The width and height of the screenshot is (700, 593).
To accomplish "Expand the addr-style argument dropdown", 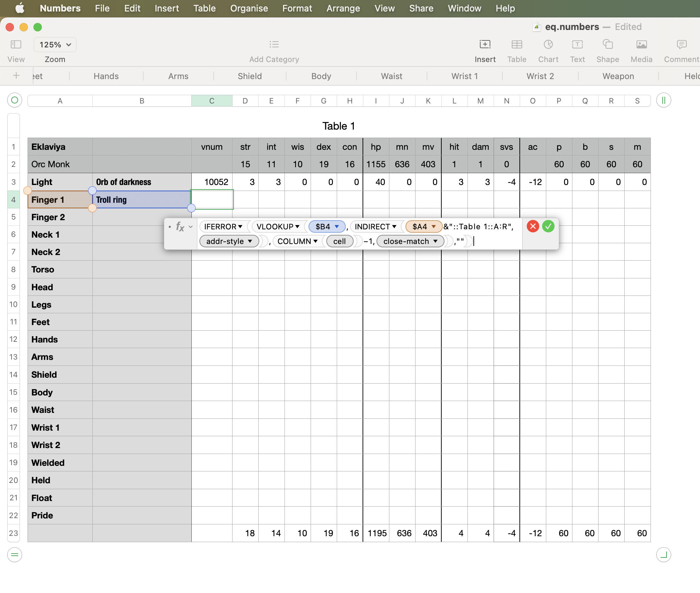I will [x=250, y=241].
